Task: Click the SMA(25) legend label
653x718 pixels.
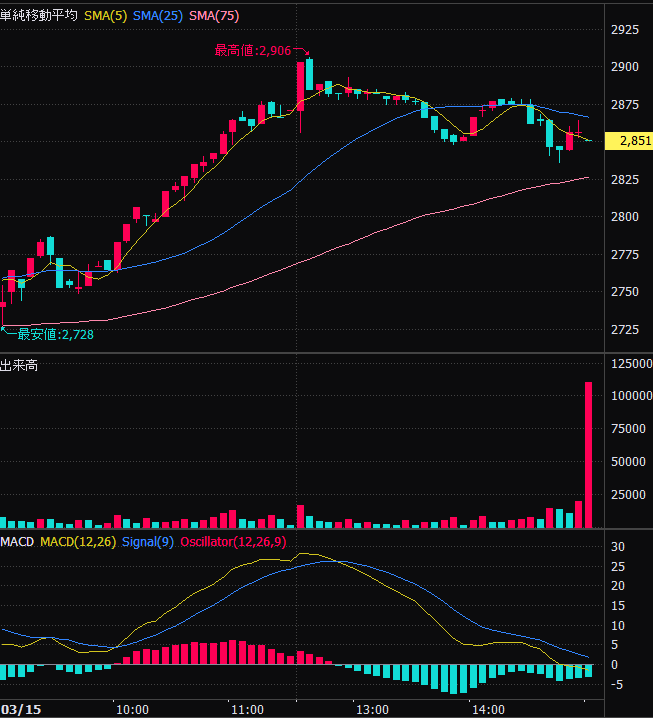Action: pyautogui.click(x=158, y=16)
